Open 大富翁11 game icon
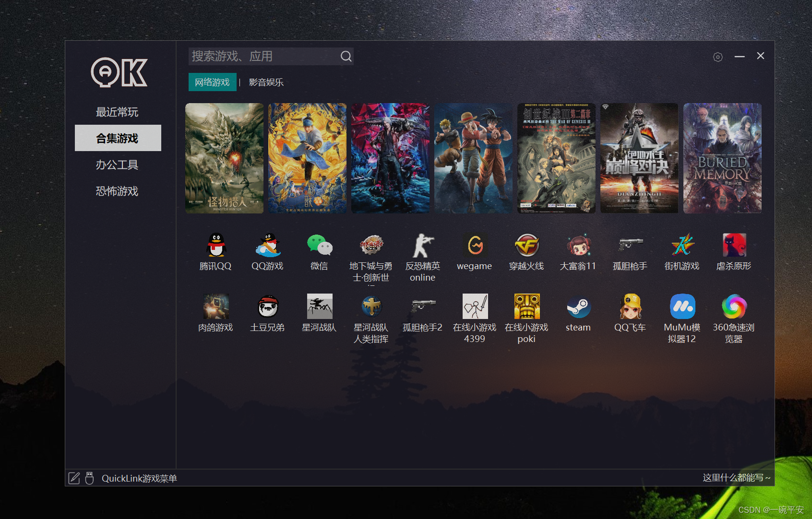The image size is (812, 519). tap(579, 245)
